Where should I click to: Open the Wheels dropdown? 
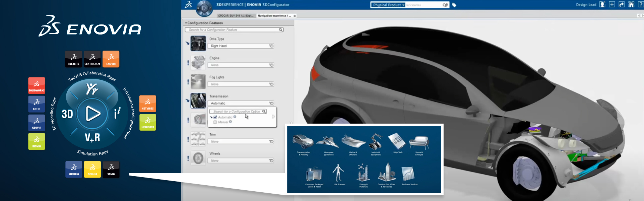coord(241,160)
